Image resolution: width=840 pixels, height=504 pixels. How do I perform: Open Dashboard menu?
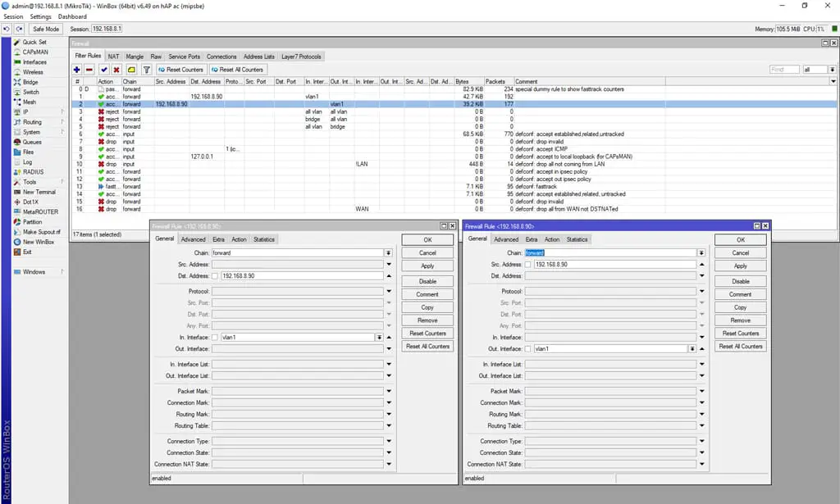(x=72, y=16)
